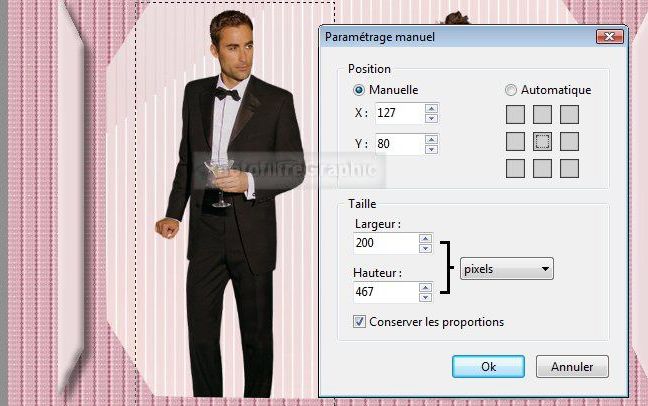The width and height of the screenshot is (648, 406).
Task: Choose the Automatique position radio button
Action: click(x=511, y=90)
